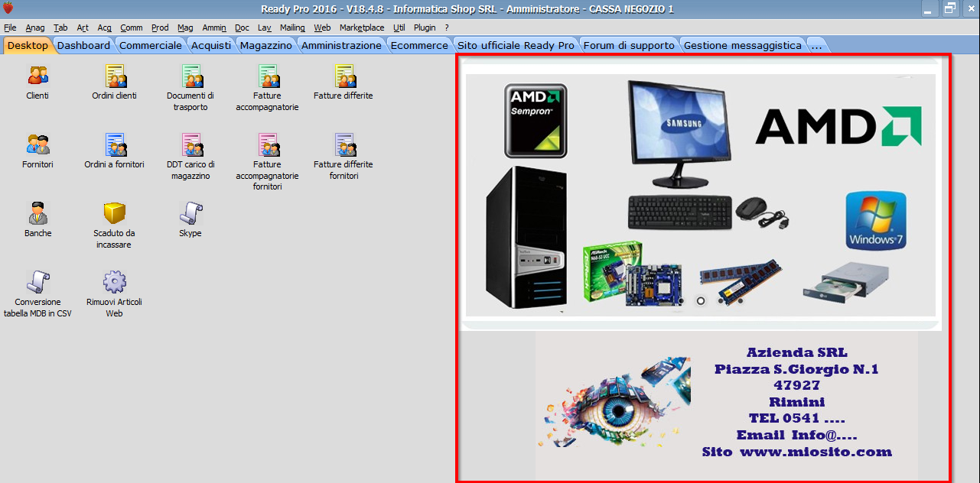Open Fatture accompagnatorie fornitori icon
This screenshot has width=980, height=483.
coord(267,144)
